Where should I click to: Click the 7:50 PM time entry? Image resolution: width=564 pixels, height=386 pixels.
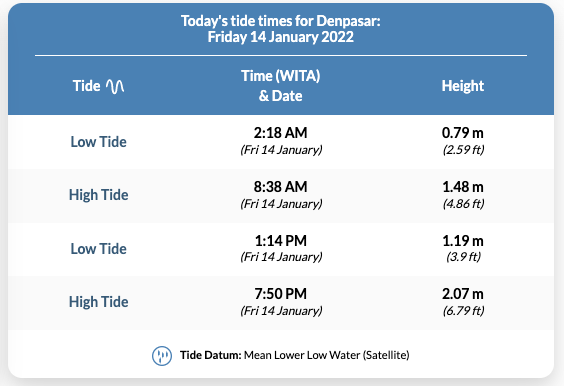(x=281, y=294)
